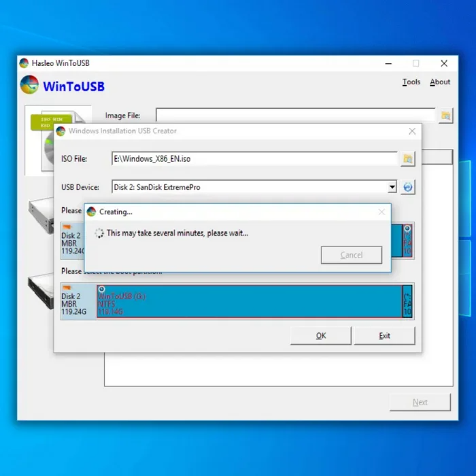Refresh the USB device list
This screenshot has width=476, height=476.
coord(407,187)
